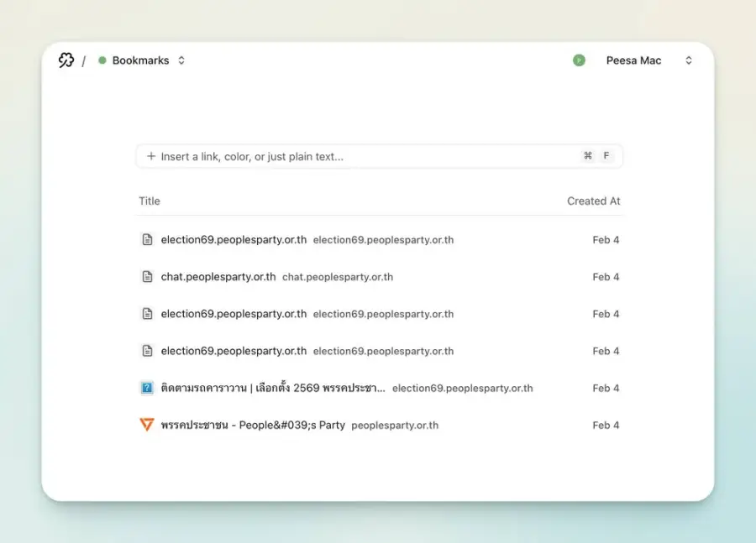Viewport: 756px width, 543px height.
Task: Click document icon of chat.peoplesparty.or.th row
Action: 147,277
